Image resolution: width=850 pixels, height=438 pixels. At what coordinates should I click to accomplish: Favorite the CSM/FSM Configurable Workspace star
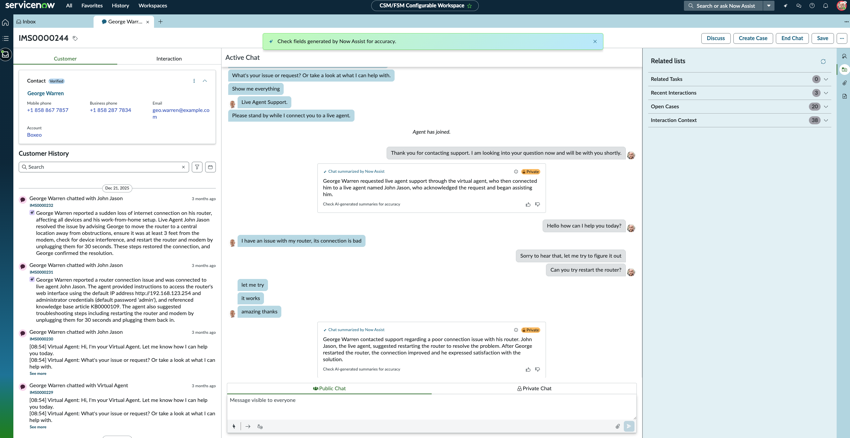click(x=469, y=5)
